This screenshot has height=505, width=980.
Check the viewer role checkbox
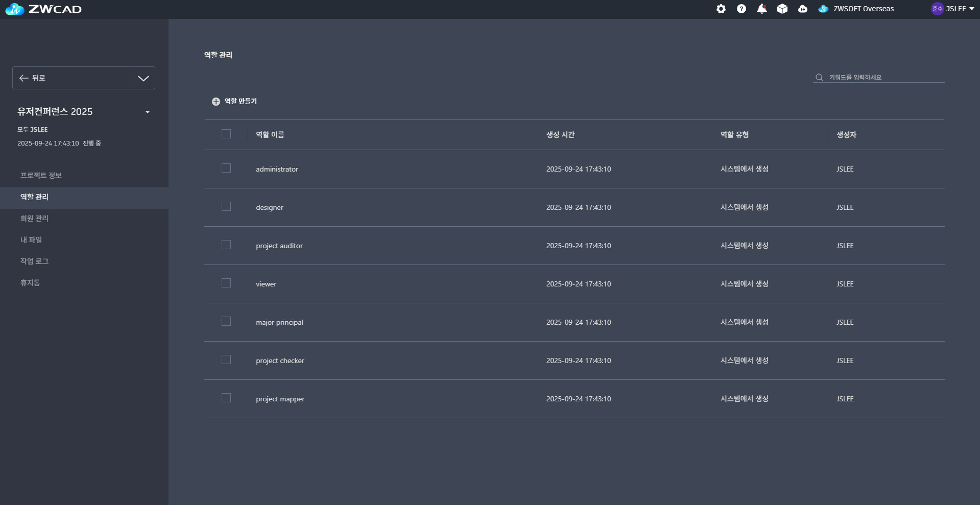click(x=226, y=283)
